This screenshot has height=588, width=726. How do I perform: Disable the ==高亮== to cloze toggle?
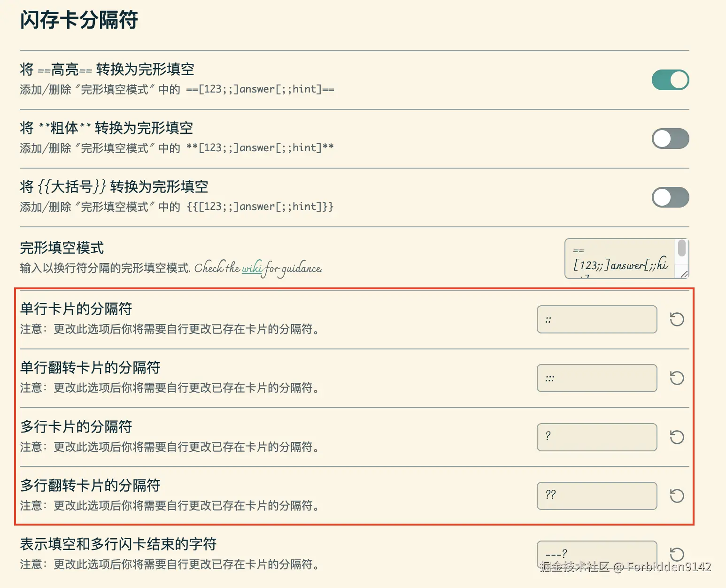point(670,80)
